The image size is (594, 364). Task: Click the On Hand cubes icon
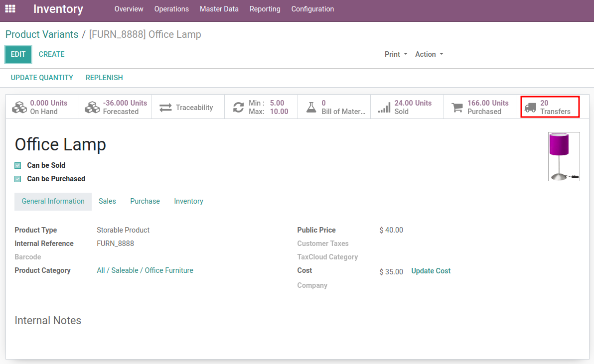click(x=19, y=107)
